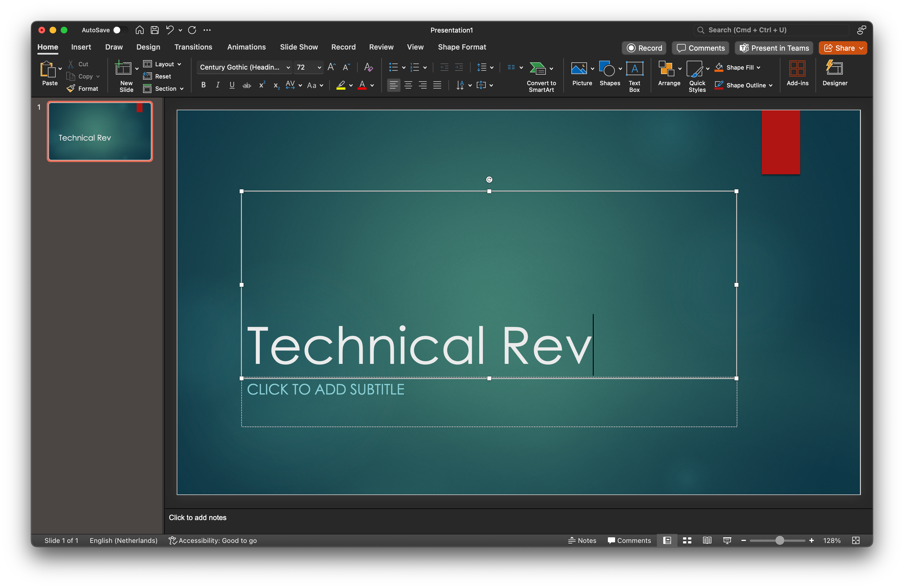Click the Clear Formatting icon

point(368,68)
